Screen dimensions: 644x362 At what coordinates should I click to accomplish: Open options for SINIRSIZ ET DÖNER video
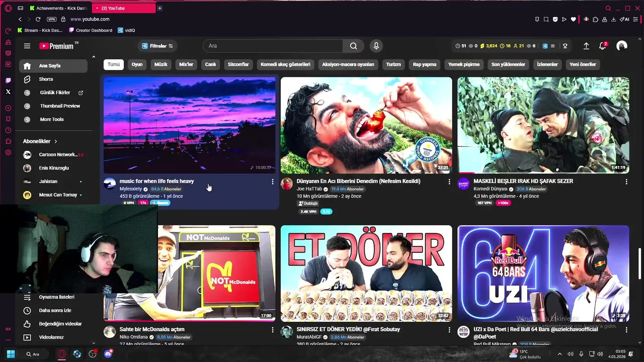point(449,330)
